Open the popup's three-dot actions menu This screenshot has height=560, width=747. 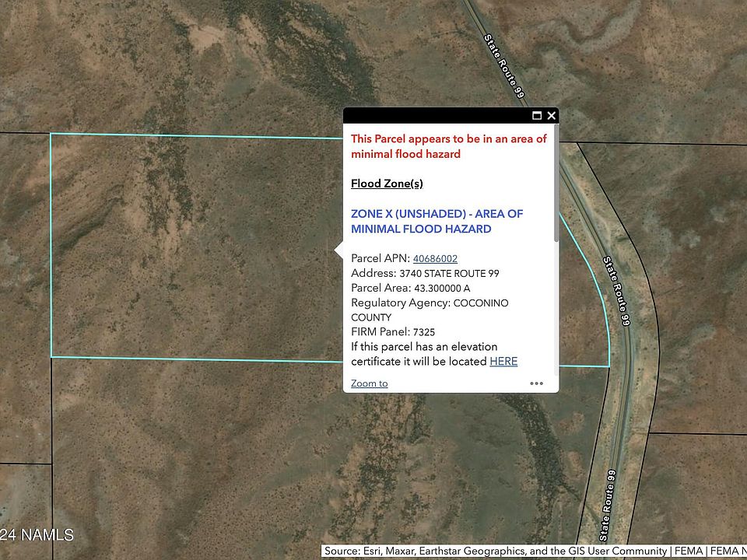(x=536, y=383)
